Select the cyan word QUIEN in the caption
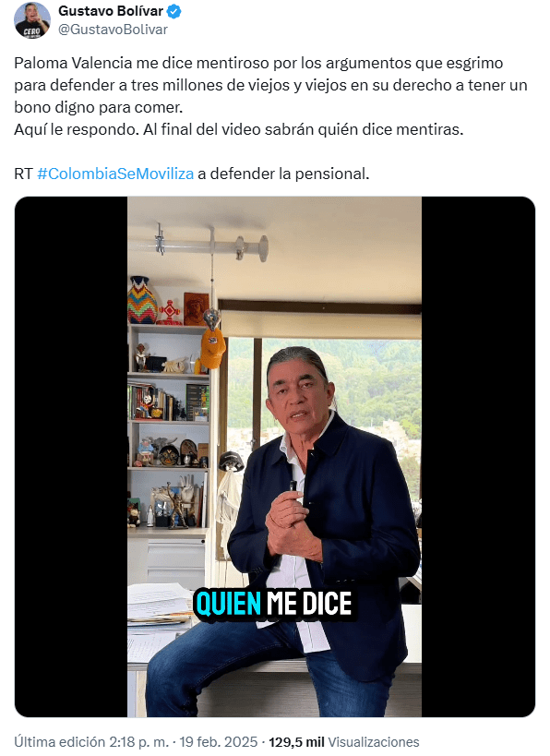Screen dimensions: 550x756 [229, 603]
